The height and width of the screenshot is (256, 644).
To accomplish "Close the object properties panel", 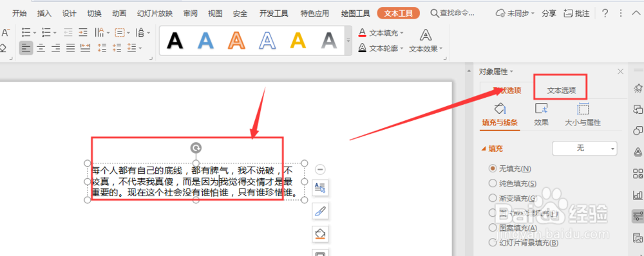I will [x=621, y=71].
